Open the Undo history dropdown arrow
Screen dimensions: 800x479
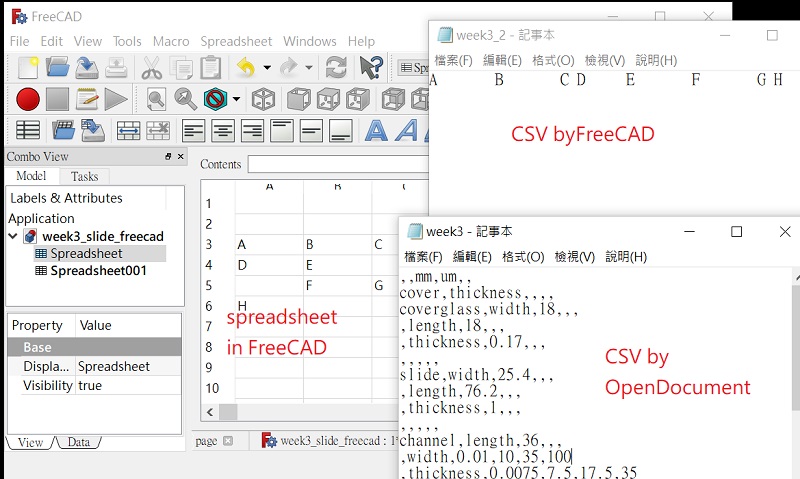[x=267, y=68]
